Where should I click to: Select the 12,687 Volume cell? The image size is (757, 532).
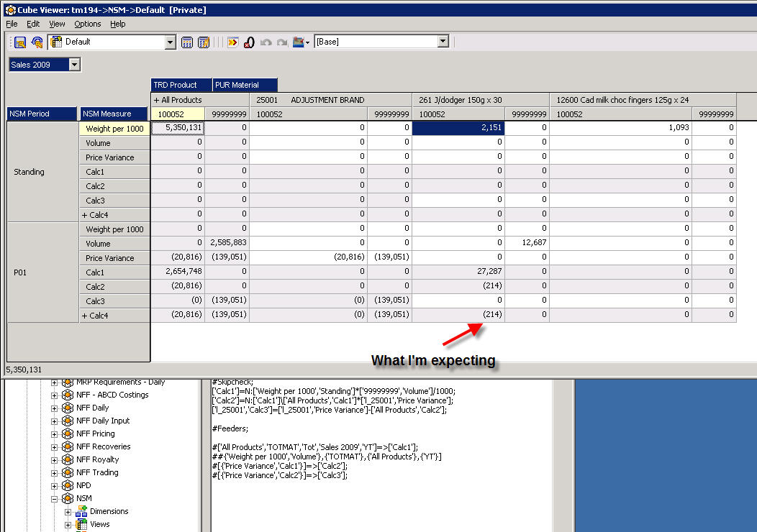pos(527,242)
